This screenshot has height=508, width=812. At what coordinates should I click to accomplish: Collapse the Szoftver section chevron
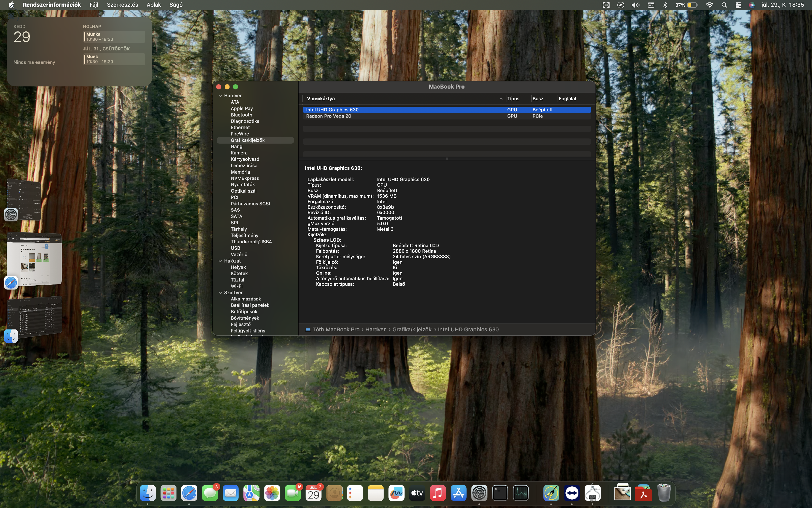[x=220, y=293]
